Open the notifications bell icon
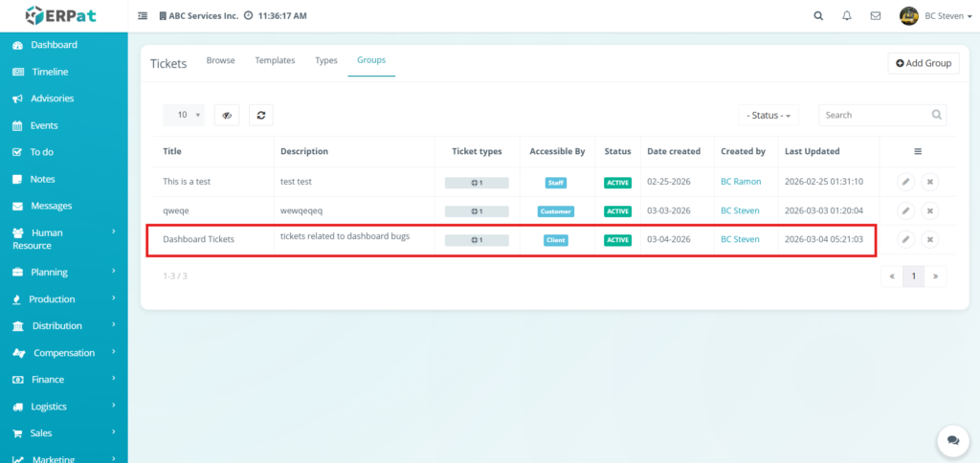Screen dimensions: 980x463 click(846, 16)
